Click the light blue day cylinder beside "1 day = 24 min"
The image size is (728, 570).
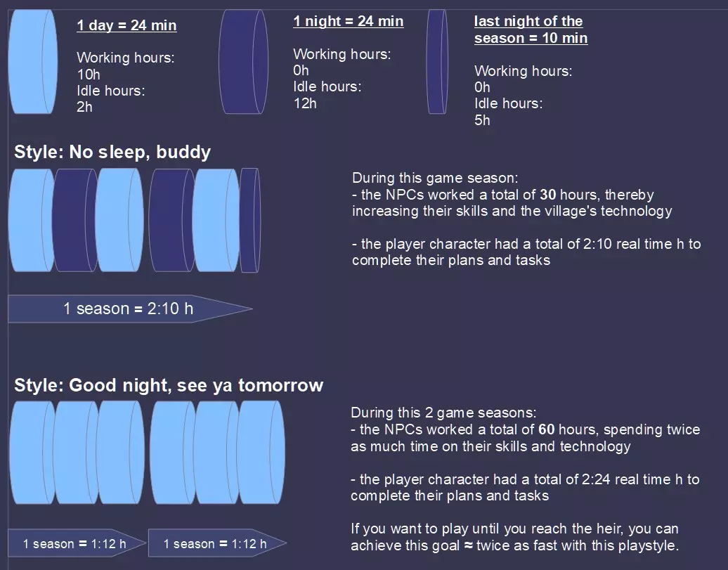32,62
